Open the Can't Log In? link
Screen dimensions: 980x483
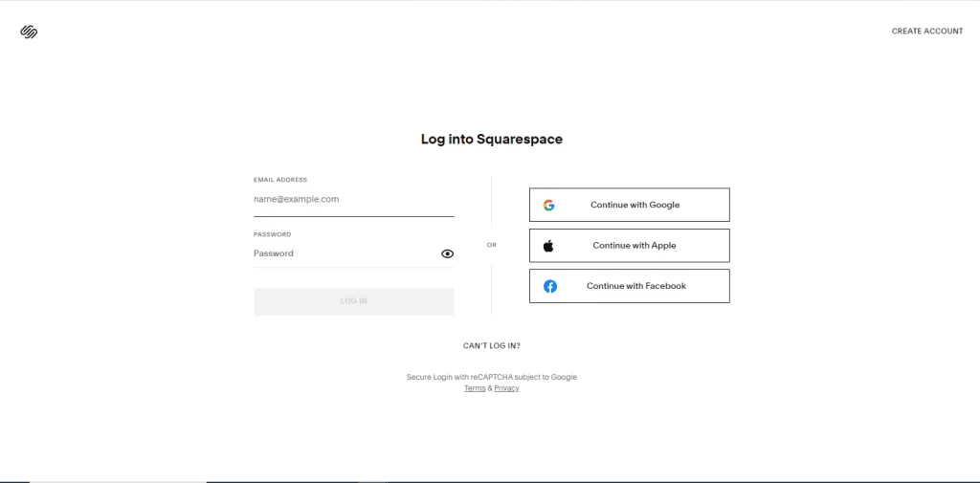[x=491, y=345]
